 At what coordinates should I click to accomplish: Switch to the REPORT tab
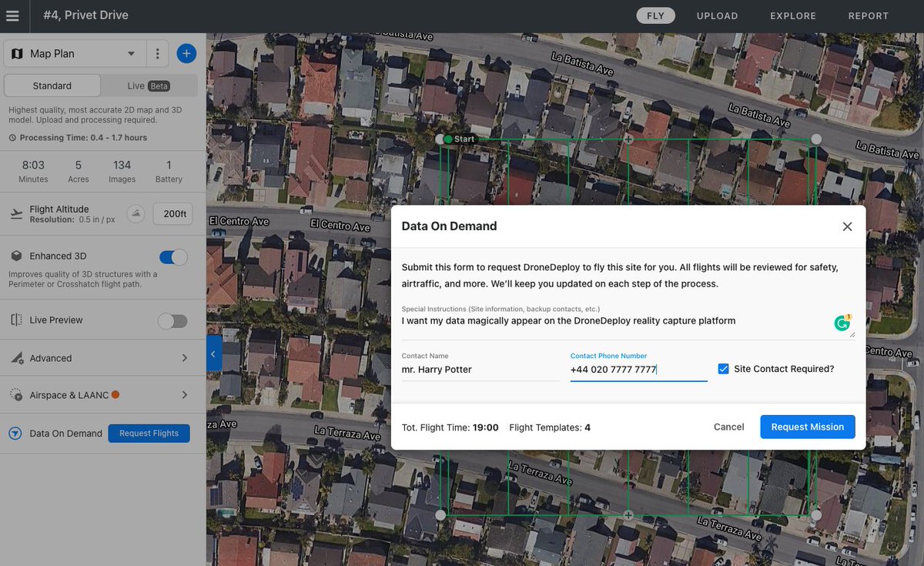tap(869, 15)
